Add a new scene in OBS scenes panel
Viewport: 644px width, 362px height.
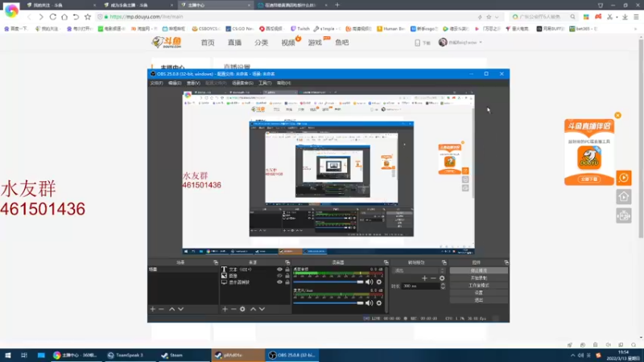153,309
